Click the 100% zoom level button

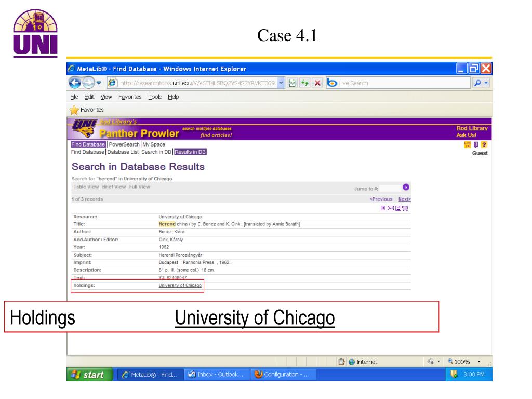[459, 362]
